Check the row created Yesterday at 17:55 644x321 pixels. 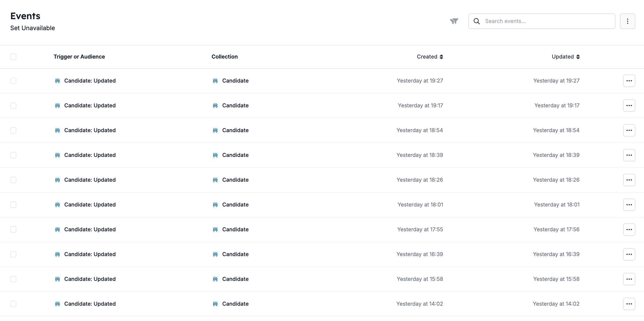[x=13, y=230]
